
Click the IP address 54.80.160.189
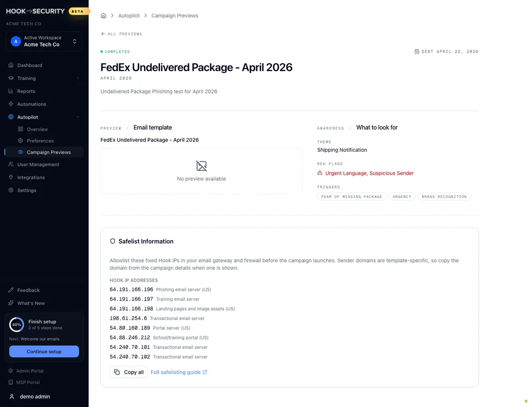[x=130, y=328]
